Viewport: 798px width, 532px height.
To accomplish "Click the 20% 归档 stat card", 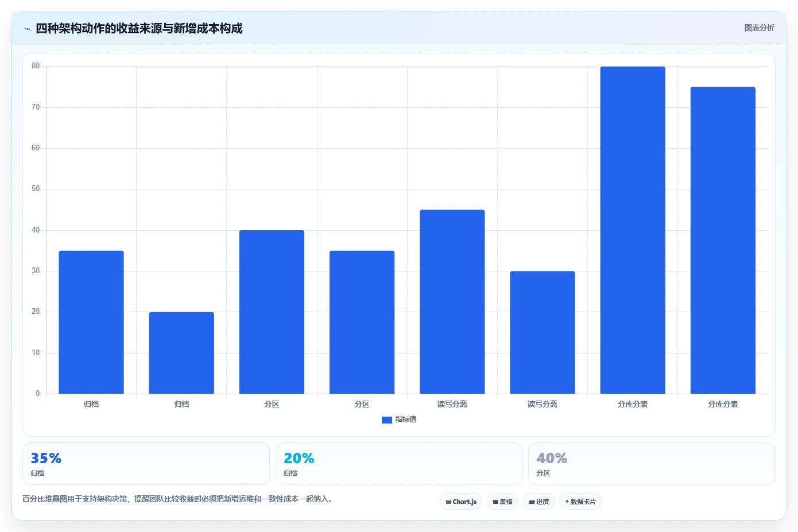I will 399,464.
